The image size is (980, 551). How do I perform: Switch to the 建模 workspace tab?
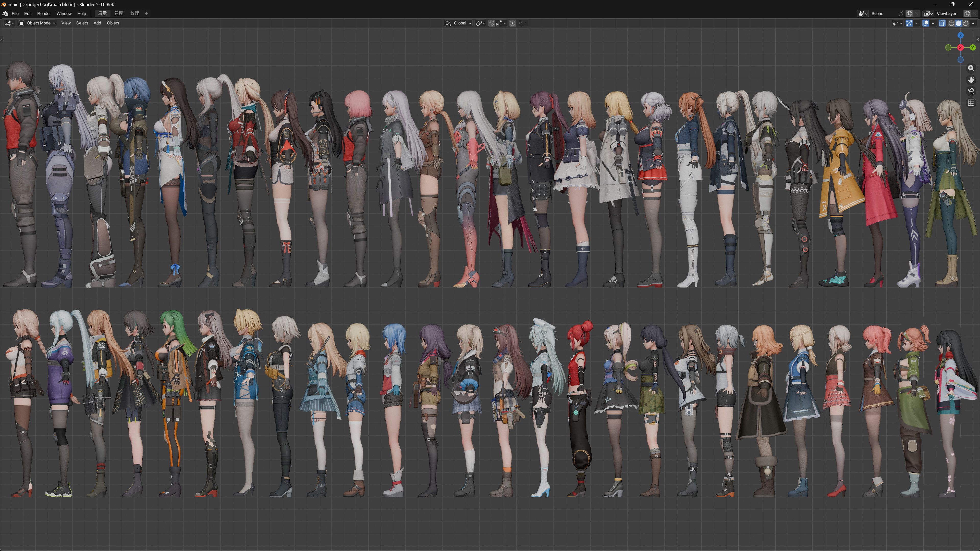(x=118, y=13)
